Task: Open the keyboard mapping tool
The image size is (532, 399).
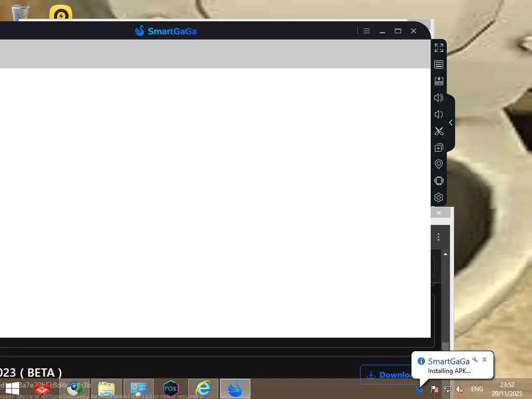Action: tap(438, 64)
